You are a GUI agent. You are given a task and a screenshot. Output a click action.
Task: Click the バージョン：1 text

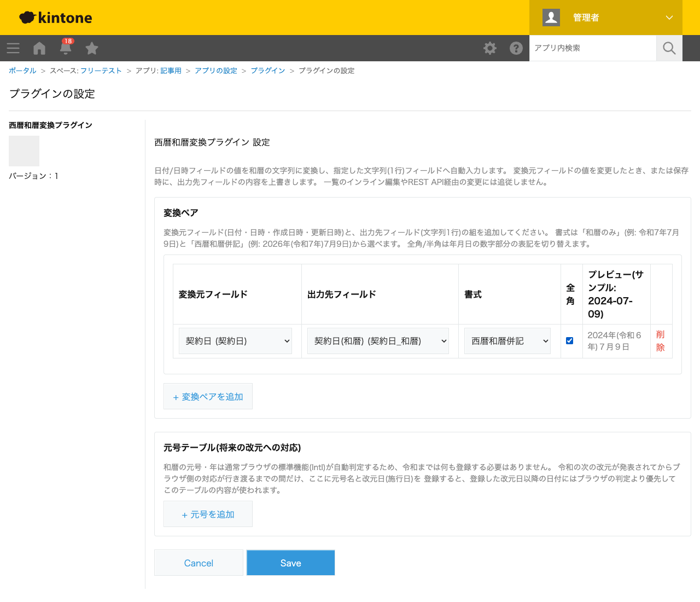tap(34, 176)
